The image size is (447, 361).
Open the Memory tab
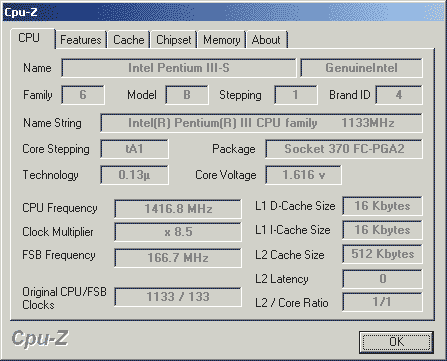(222, 40)
